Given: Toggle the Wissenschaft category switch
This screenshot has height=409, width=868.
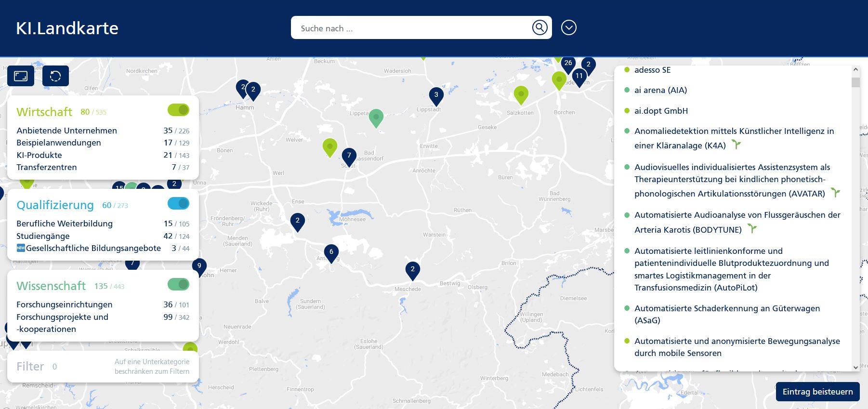Looking at the screenshot, I should pyautogui.click(x=178, y=284).
